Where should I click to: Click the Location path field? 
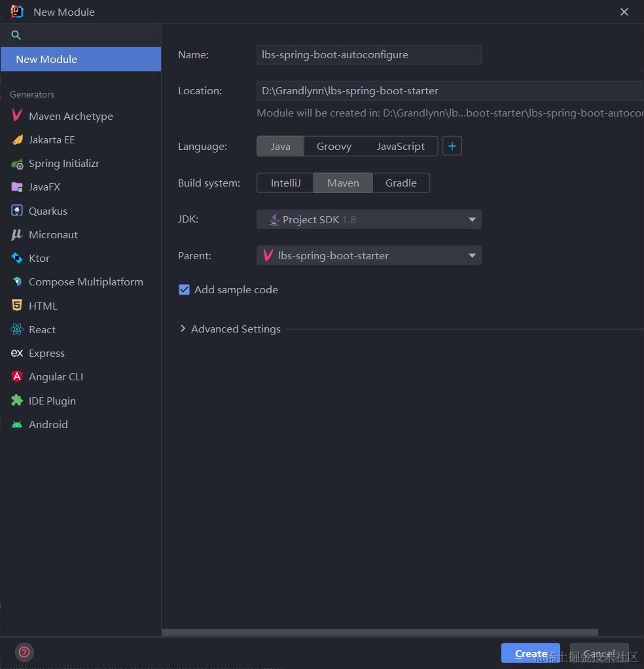pos(450,91)
